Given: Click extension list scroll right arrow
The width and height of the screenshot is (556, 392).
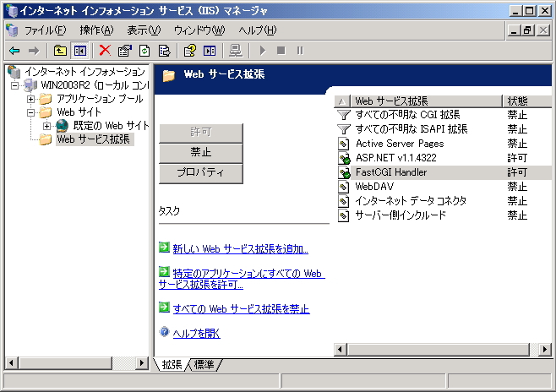Looking at the screenshot, I should [x=544, y=350].
